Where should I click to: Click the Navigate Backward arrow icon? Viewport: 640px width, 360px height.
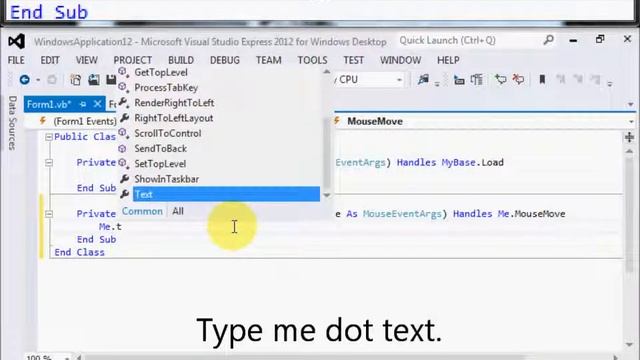(24, 80)
